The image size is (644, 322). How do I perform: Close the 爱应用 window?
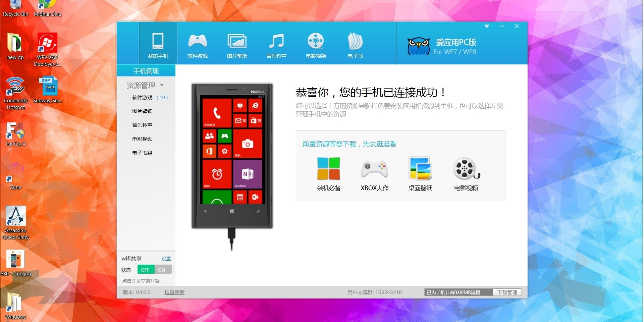pos(517,26)
